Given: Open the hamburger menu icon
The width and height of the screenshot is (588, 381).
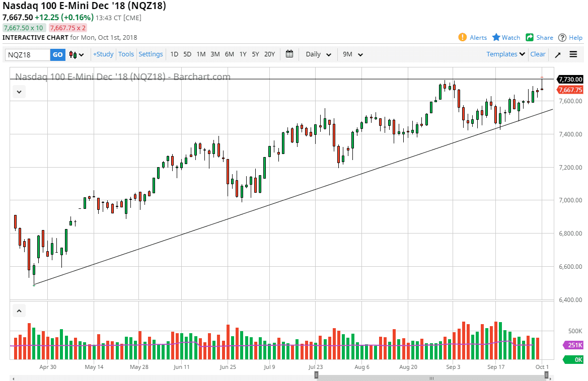Looking at the screenshot, I should [573, 54].
